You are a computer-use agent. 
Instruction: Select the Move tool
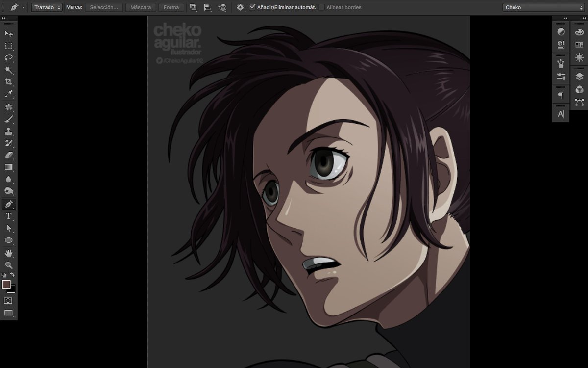[9, 33]
